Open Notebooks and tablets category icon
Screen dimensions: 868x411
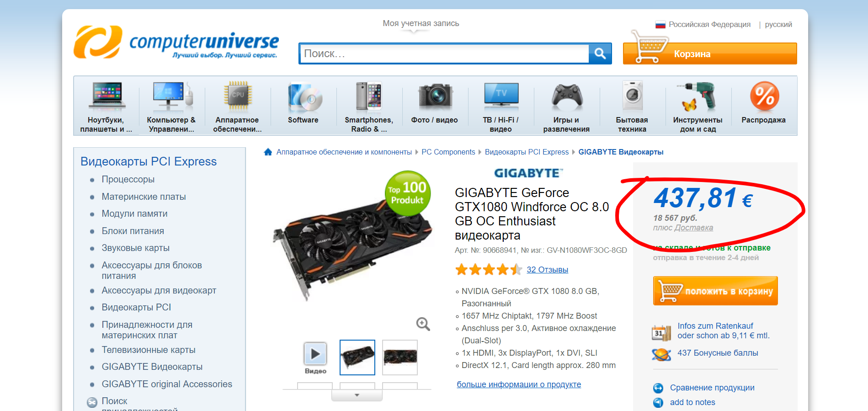pos(107,96)
